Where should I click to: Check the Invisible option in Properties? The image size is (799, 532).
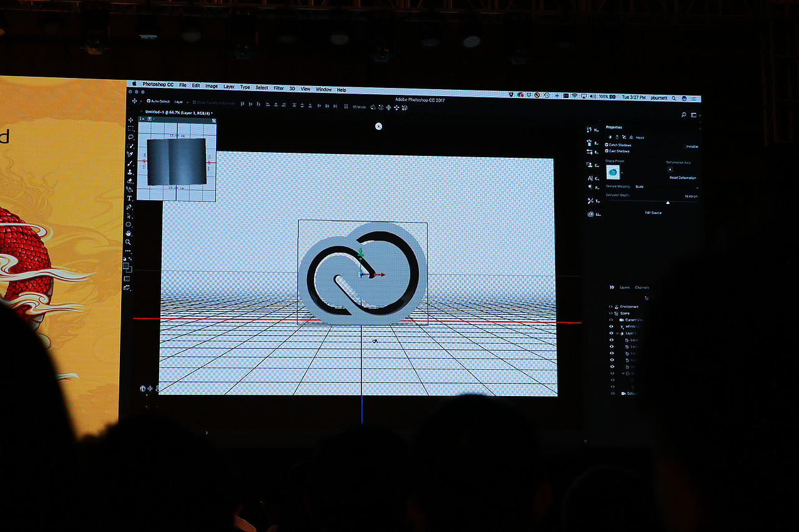[x=684, y=146]
